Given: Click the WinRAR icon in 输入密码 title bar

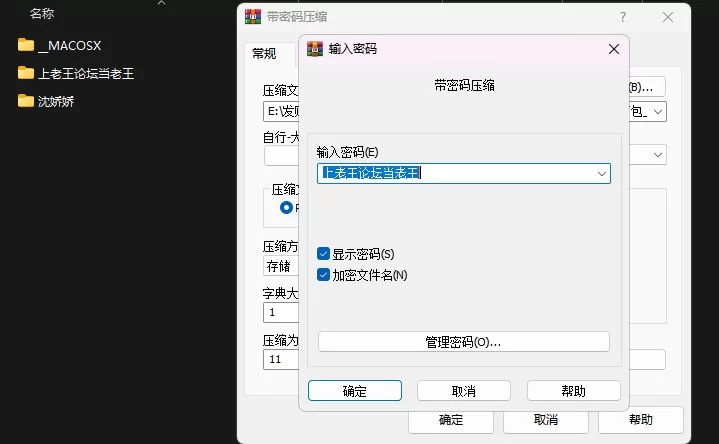Looking at the screenshot, I should (x=315, y=48).
